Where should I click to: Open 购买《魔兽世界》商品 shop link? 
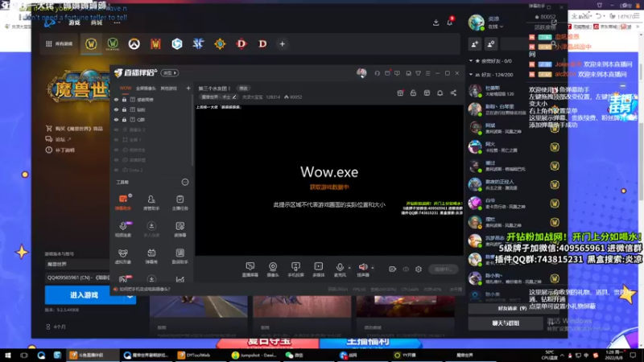coord(74,129)
